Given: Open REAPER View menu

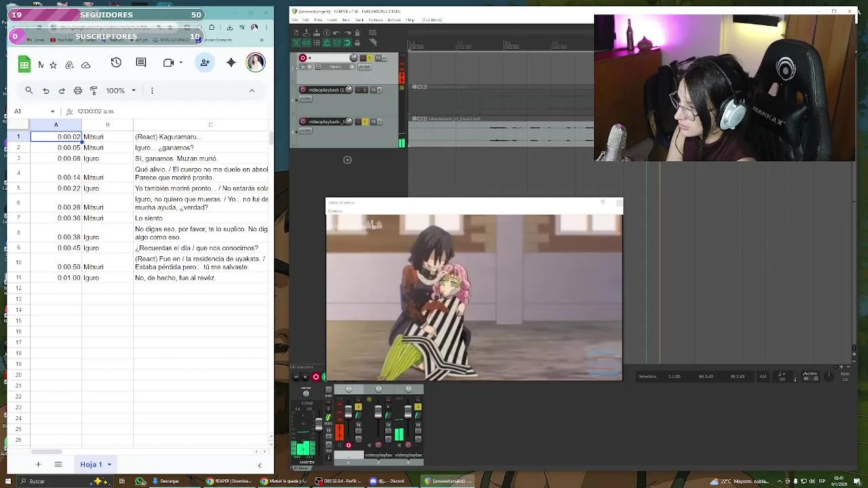Looking at the screenshot, I should pyautogui.click(x=318, y=20).
